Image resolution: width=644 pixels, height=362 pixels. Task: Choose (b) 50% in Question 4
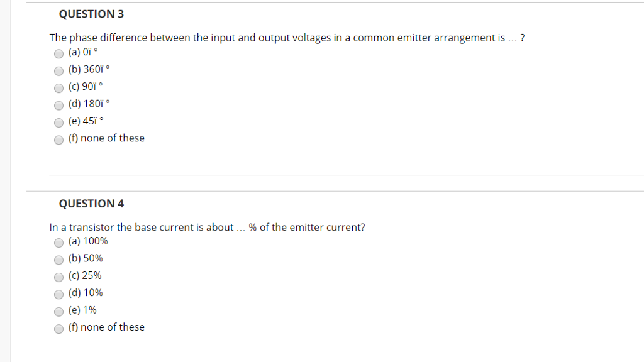click(x=58, y=260)
